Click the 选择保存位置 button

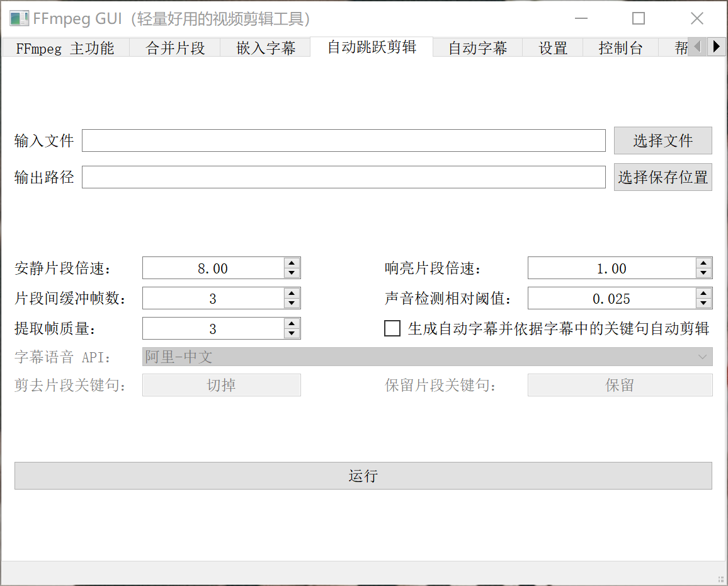tap(663, 177)
